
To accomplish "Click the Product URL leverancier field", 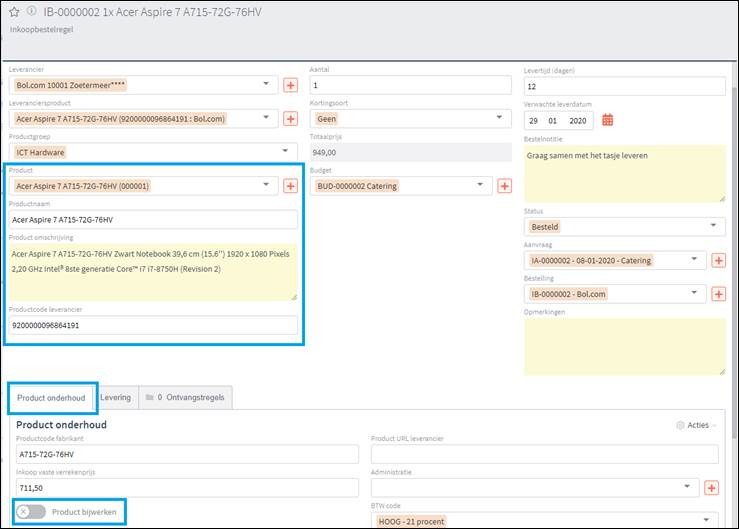I will point(544,455).
